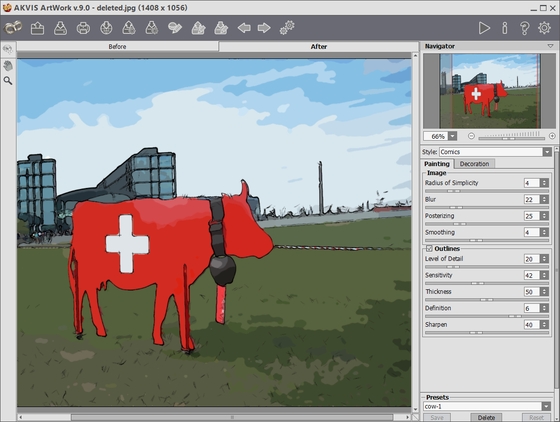Screen dimensions: 560x422
Task: Open the zoom percentage dropdown
Action: [452, 136]
